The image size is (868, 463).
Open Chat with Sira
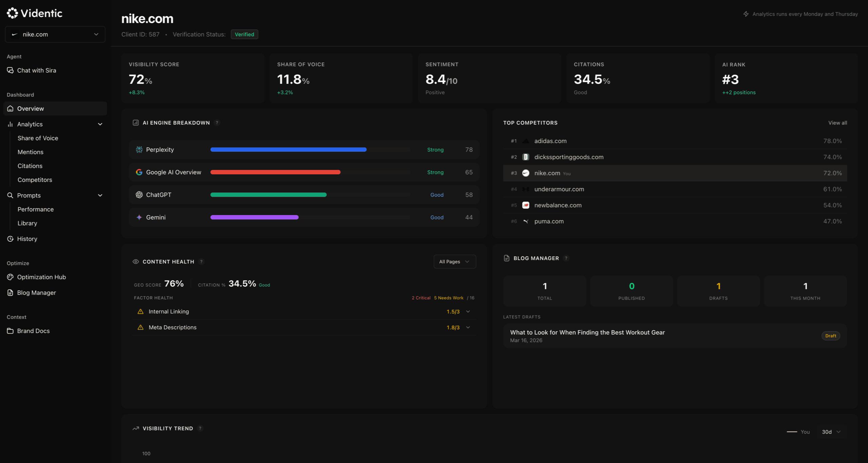[x=37, y=70]
